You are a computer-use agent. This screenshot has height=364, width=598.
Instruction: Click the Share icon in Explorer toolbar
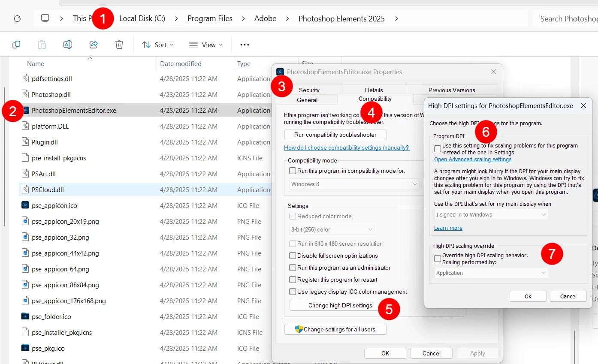pos(94,45)
